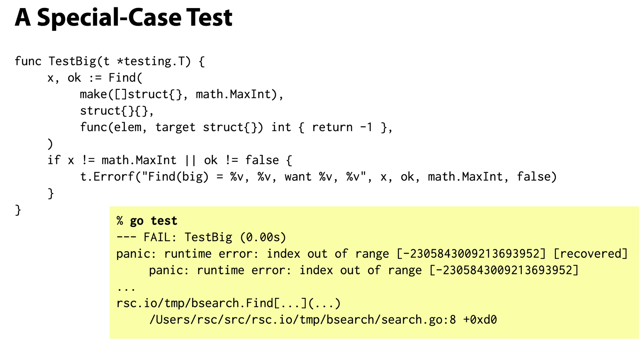Click the return -1 comparison function line
Viewport: 644px width, 352px height.
pos(236,127)
